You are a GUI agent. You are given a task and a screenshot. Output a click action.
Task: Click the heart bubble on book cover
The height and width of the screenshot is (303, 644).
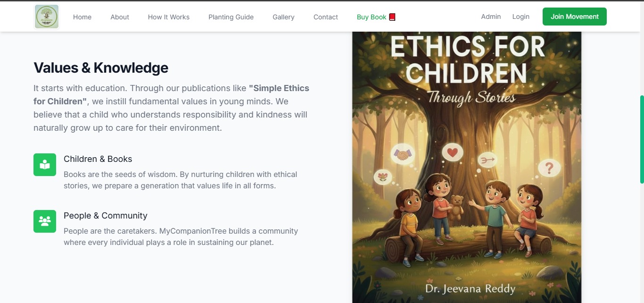coord(453,152)
